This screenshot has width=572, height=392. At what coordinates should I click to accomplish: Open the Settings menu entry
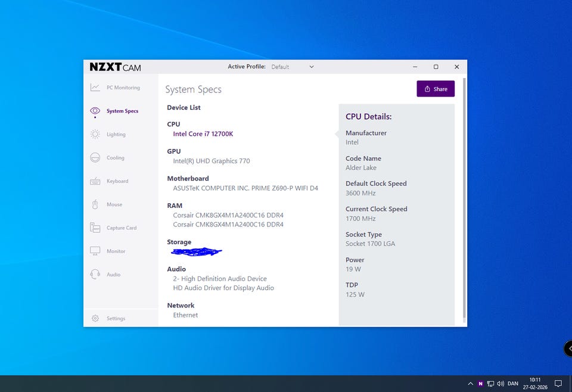(x=116, y=318)
